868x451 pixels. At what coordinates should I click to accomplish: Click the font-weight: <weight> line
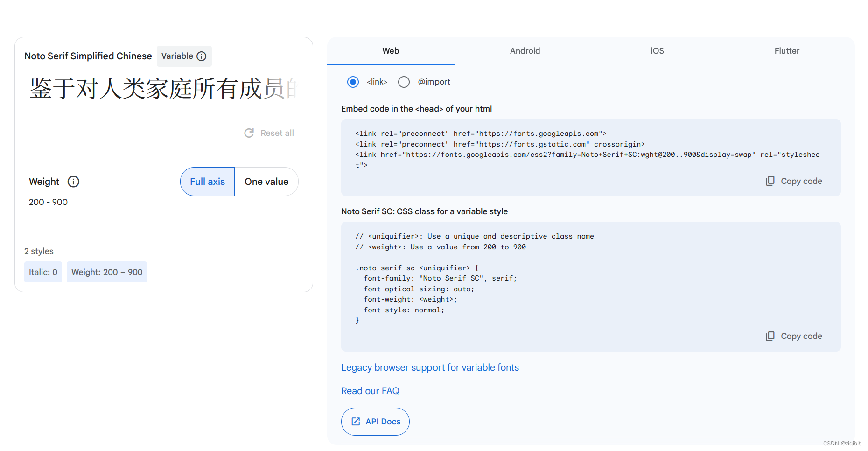point(410,299)
